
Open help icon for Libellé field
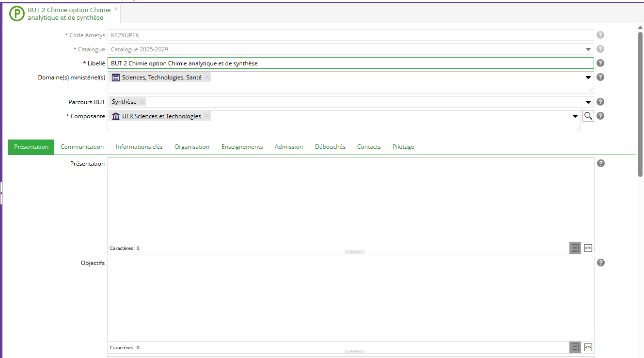(x=600, y=63)
